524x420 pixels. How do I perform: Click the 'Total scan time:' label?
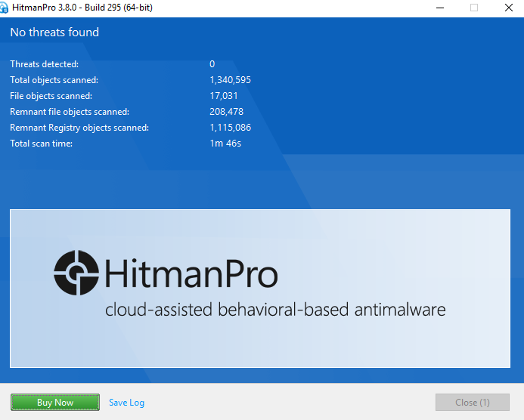click(42, 144)
